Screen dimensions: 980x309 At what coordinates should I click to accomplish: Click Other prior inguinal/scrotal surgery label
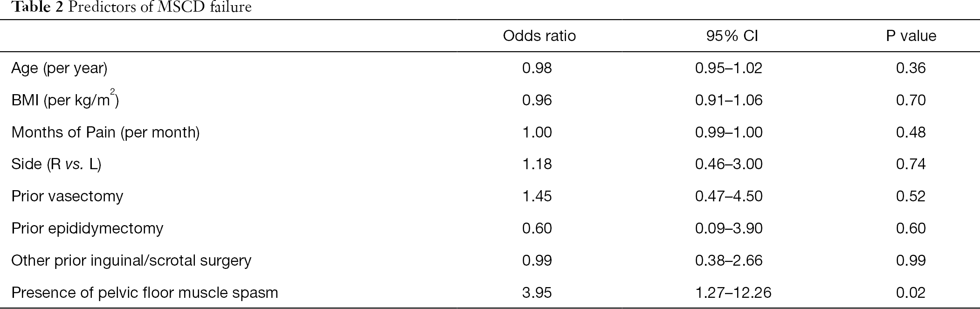(x=131, y=261)
